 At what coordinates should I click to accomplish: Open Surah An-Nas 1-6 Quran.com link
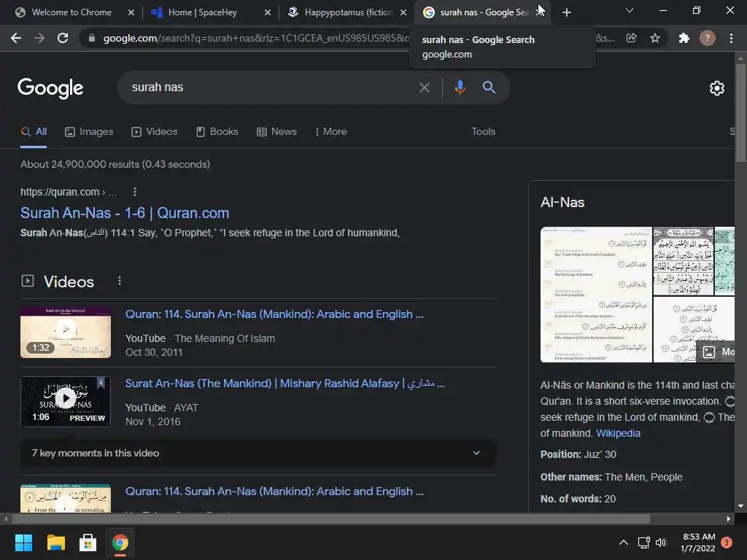click(125, 213)
